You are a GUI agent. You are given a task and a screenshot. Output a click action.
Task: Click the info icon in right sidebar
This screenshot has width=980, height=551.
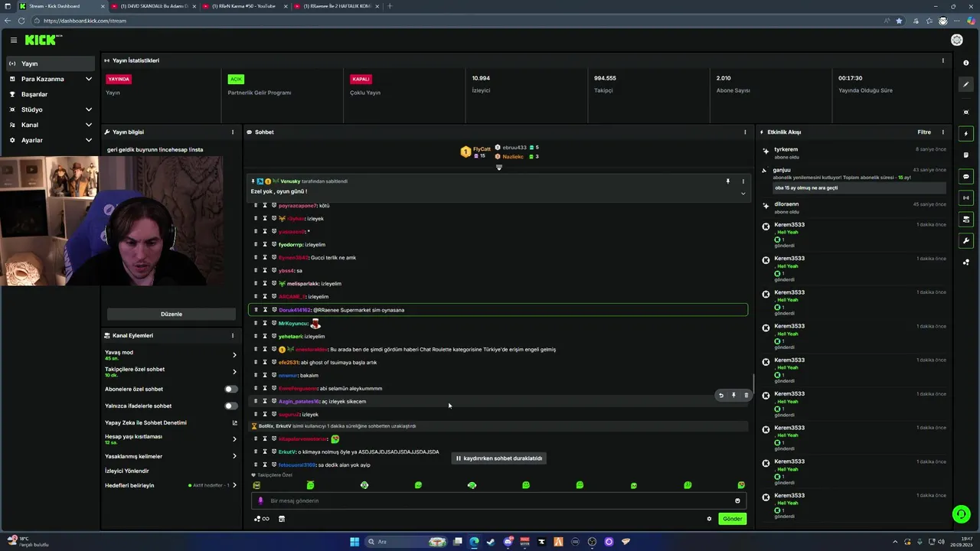(966, 63)
